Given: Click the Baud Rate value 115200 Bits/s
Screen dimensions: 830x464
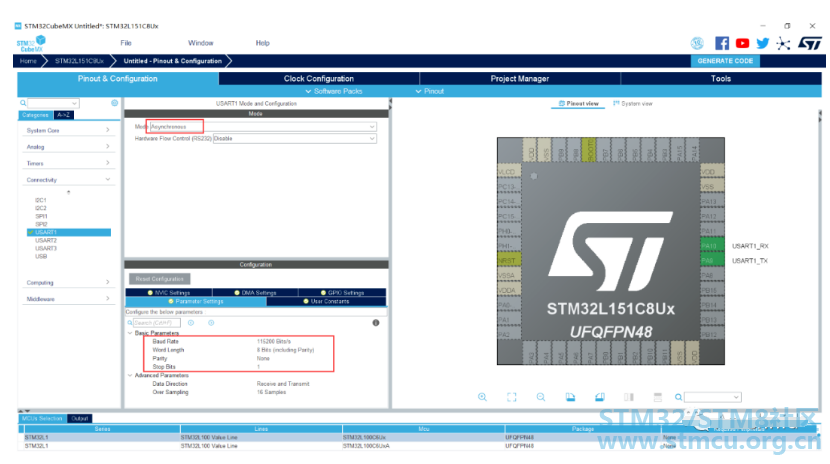Looking at the screenshot, I should click(x=274, y=342).
